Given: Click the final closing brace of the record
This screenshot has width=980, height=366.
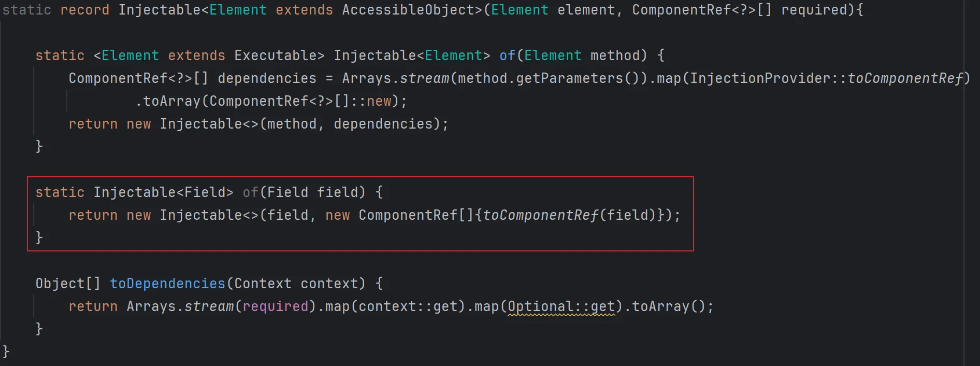Looking at the screenshot, I should (6, 351).
